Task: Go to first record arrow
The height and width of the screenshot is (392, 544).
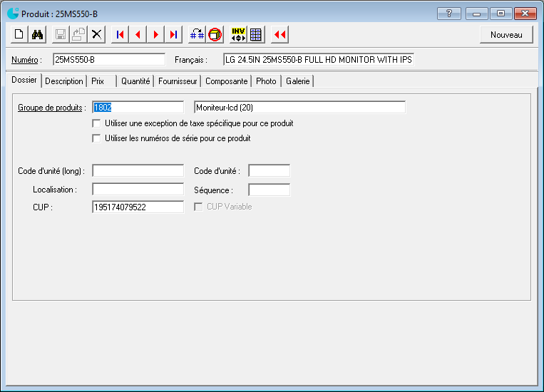Action: pyautogui.click(x=120, y=34)
